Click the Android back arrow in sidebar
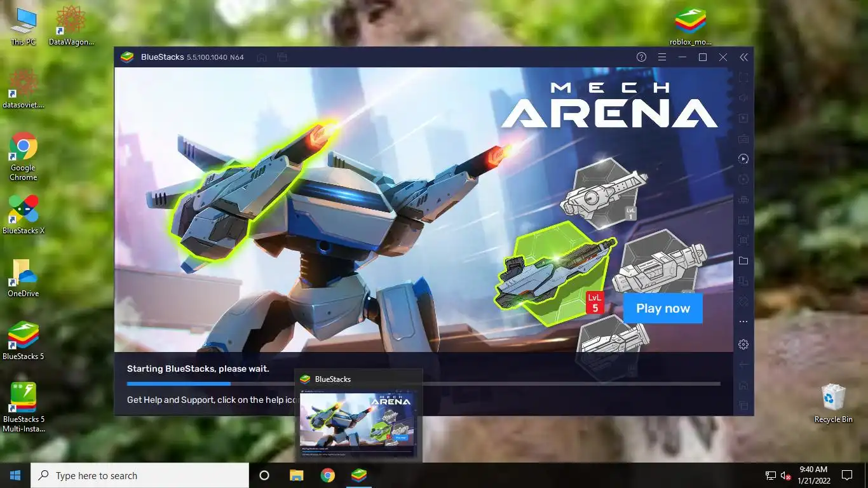 click(x=743, y=365)
